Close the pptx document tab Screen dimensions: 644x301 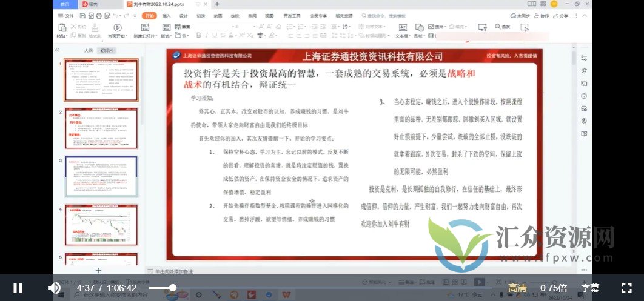click(x=207, y=4)
